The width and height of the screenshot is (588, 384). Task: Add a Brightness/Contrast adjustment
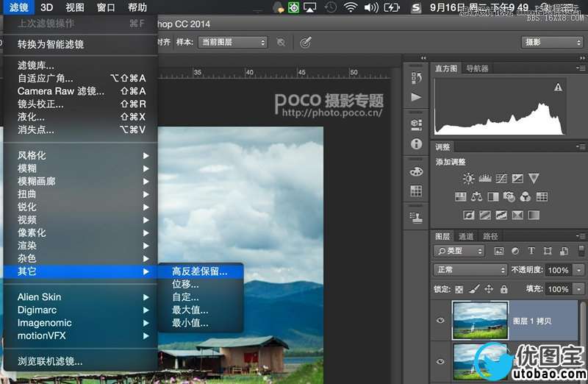click(468, 178)
